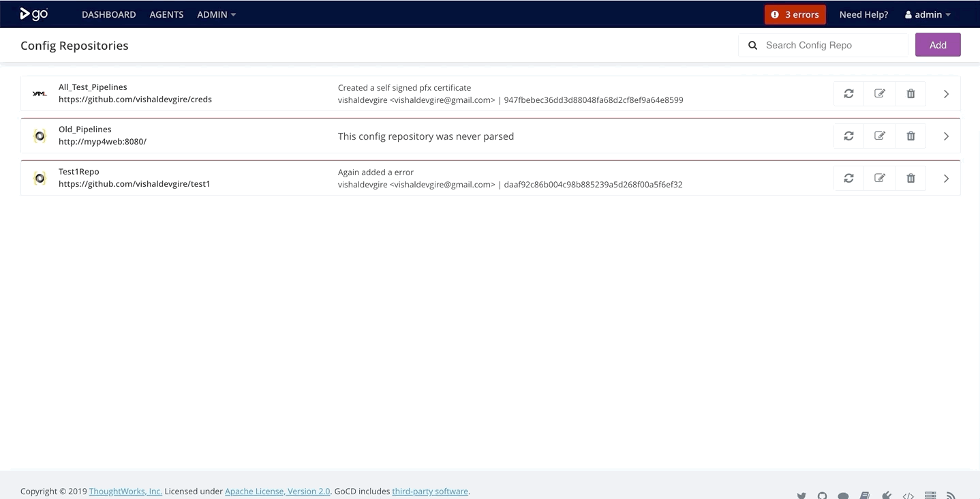The width and height of the screenshot is (980, 499).
Task: Open the third-party software link
Action: [430, 491]
